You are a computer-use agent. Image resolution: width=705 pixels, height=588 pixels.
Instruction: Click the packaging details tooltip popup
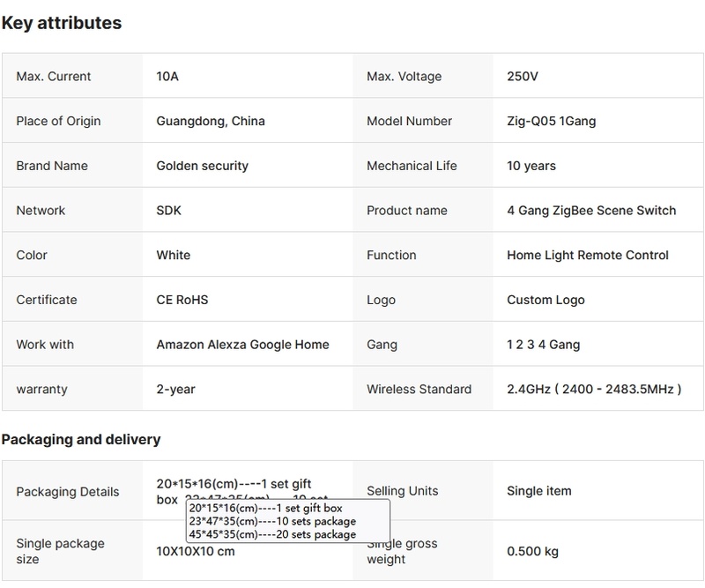287,521
